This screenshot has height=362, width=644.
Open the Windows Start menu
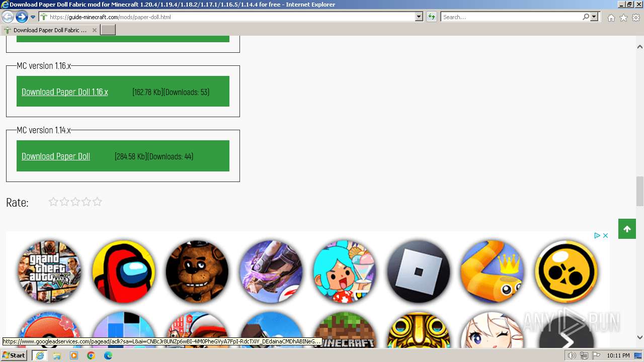[x=14, y=355]
